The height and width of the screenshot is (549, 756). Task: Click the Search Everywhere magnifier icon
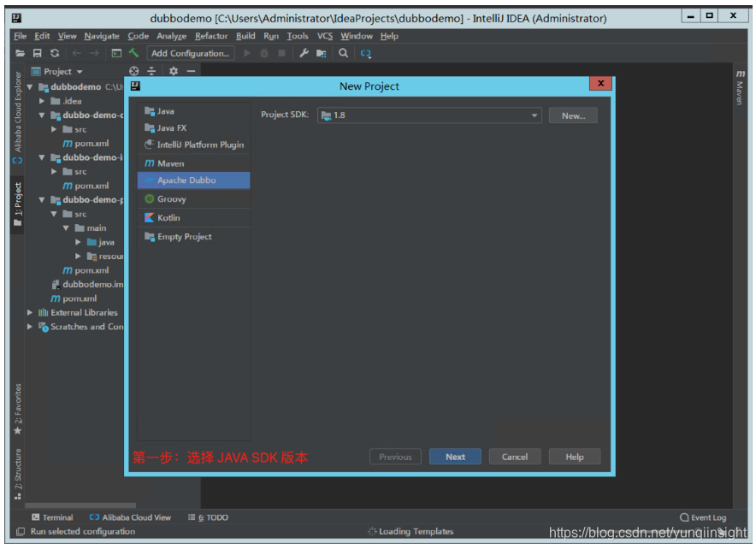pyautogui.click(x=343, y=53)
